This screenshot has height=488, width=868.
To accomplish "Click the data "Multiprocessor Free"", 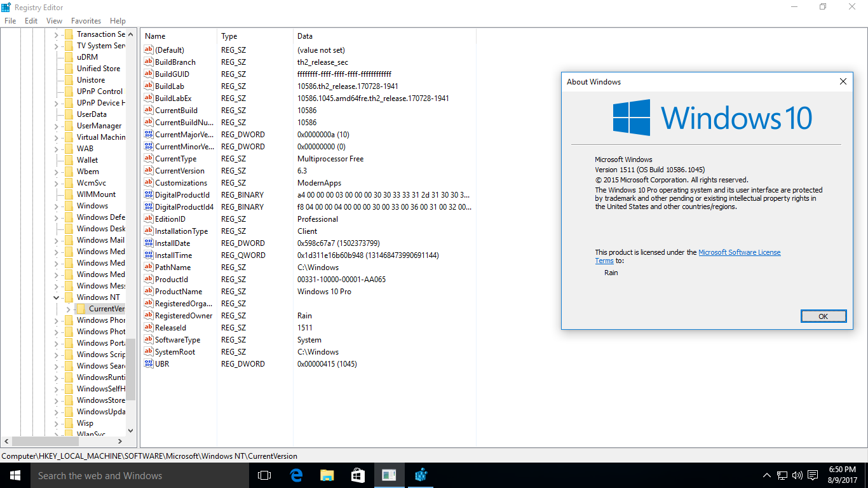I will 330,159.
